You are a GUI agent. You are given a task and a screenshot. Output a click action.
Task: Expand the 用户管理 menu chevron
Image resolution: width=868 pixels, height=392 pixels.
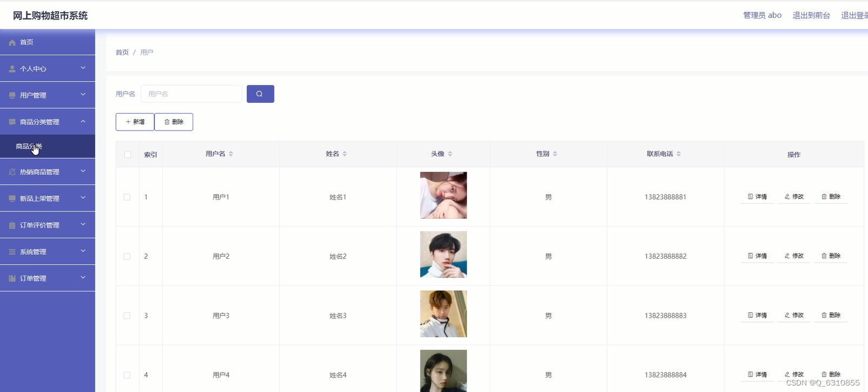point(83,95)
